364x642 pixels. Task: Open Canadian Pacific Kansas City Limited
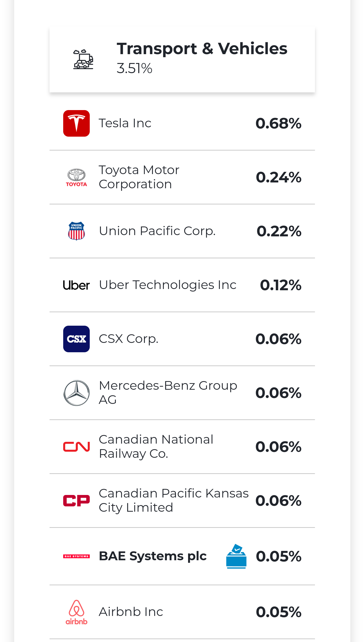(x=173, y=500)
